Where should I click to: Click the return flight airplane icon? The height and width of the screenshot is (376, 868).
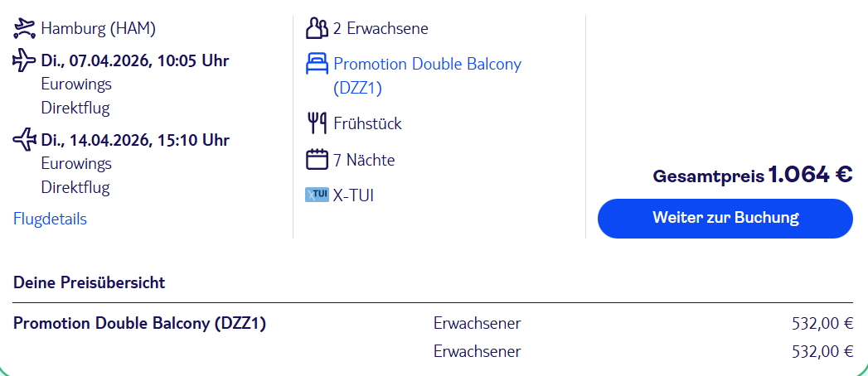coord(25,140)
